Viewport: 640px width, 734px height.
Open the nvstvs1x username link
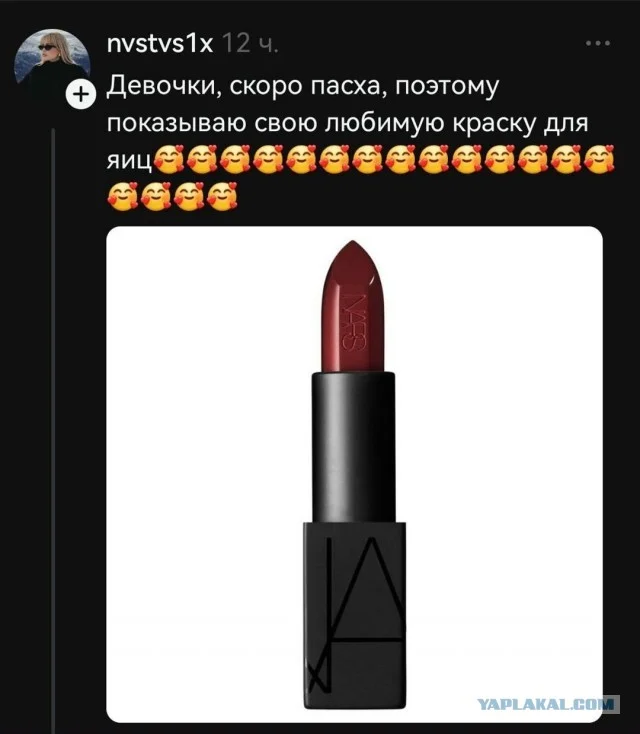pyautogui.click(x=160, y=44)
